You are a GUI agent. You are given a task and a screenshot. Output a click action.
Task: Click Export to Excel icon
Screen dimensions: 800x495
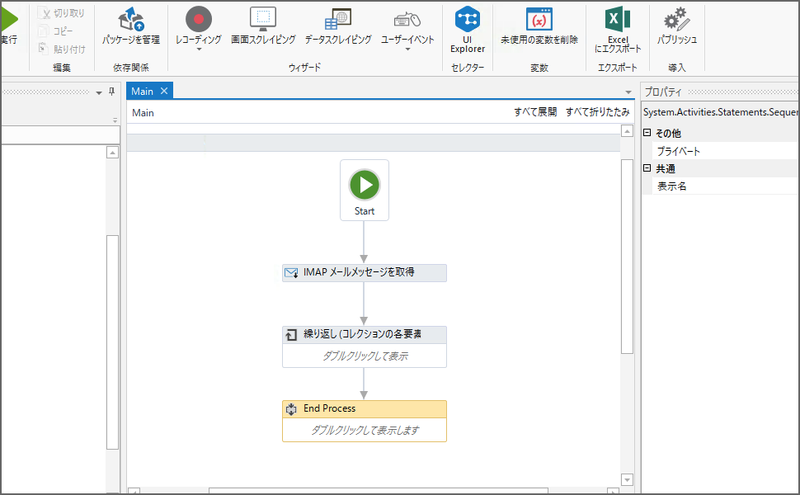618,19
